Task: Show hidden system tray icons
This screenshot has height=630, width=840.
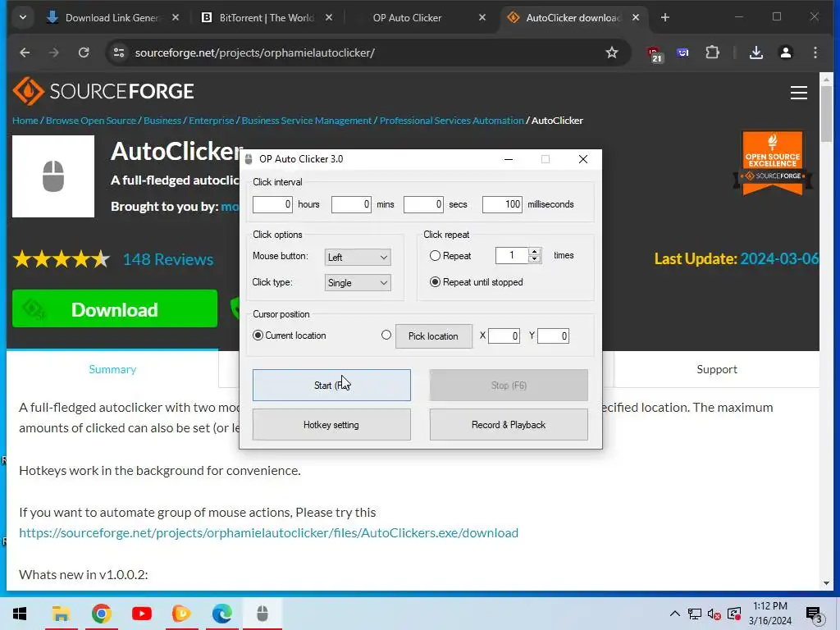Action: click(x=674, y=614)
